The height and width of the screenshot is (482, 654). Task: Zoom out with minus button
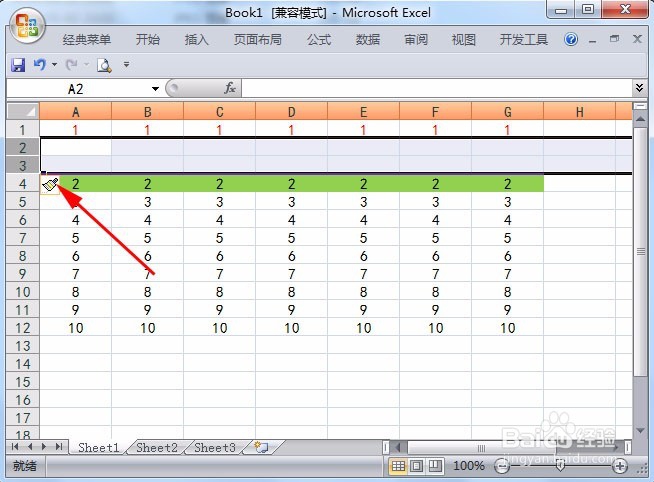(x=501, y=466)
